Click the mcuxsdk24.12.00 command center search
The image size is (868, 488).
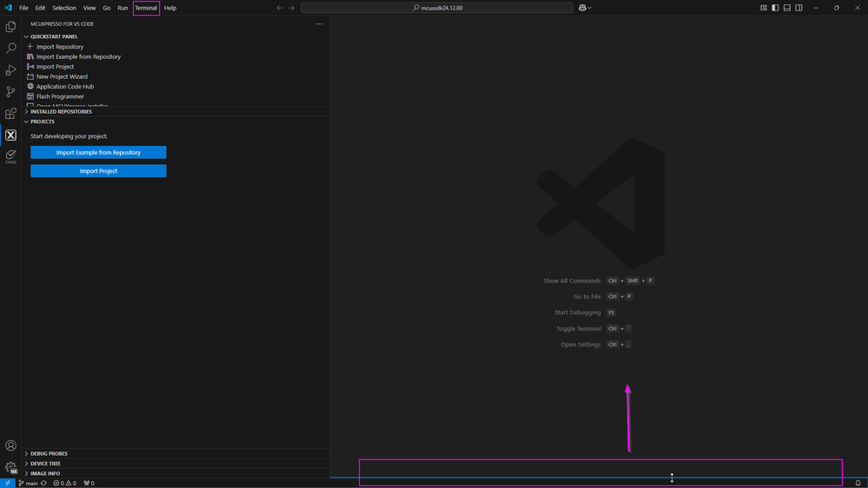click(437, 8)
